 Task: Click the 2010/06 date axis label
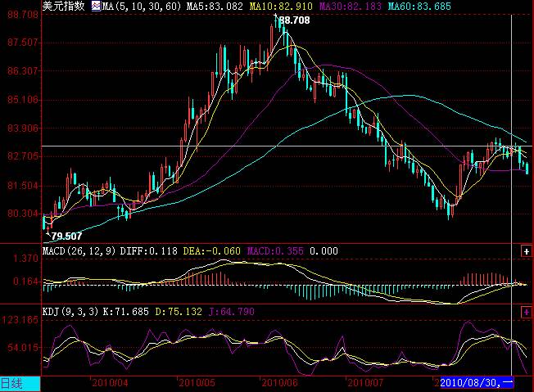pyautogui.click(x=279, y=383)
